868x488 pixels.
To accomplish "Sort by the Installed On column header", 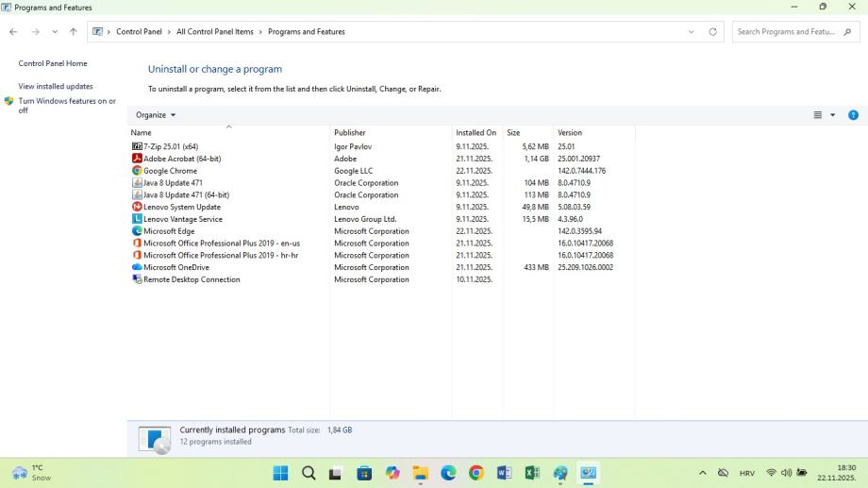I will pyautogui.click(x=476, y=132).
